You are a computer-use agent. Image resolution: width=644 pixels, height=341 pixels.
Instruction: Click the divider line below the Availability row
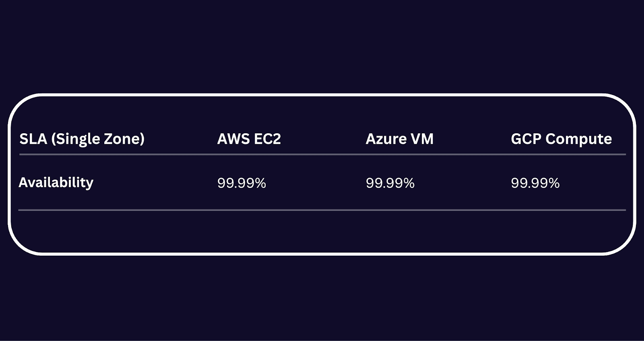click(x=322, y=210)
